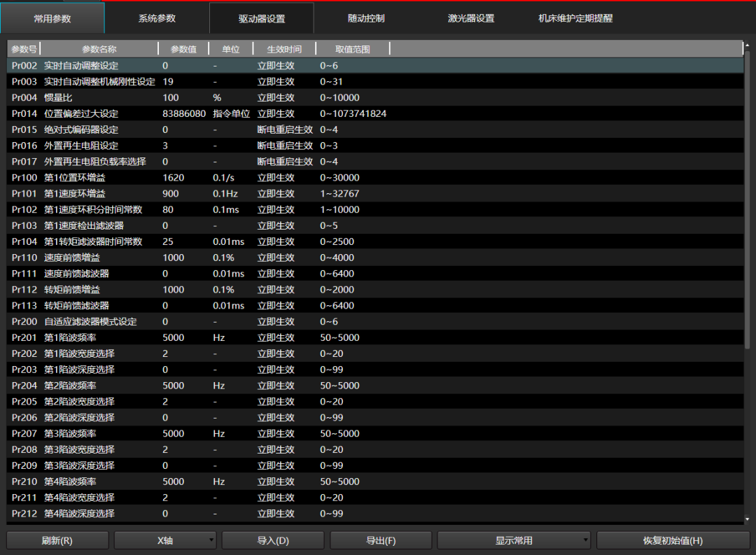Viewport: 756px width, 555px height.
Task: Open the 系统参数 tab
Action: click(x=157, y=18)
